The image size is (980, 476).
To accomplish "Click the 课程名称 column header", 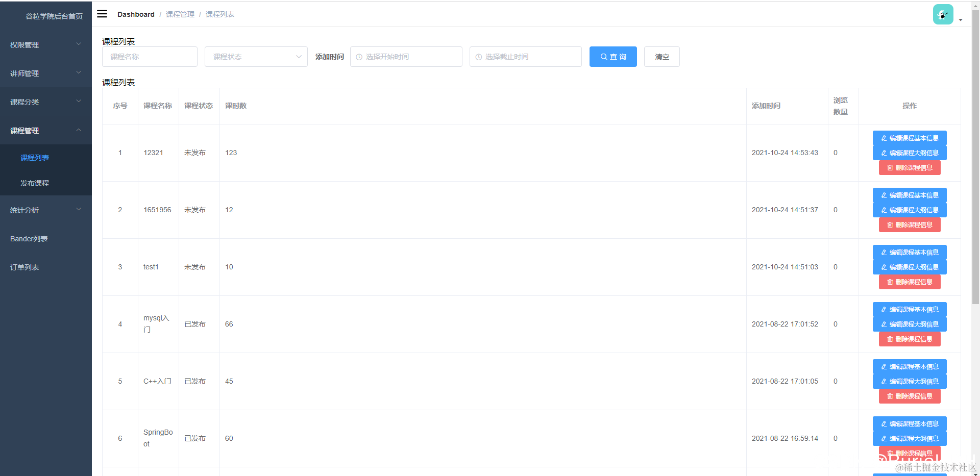I will 158,106.
